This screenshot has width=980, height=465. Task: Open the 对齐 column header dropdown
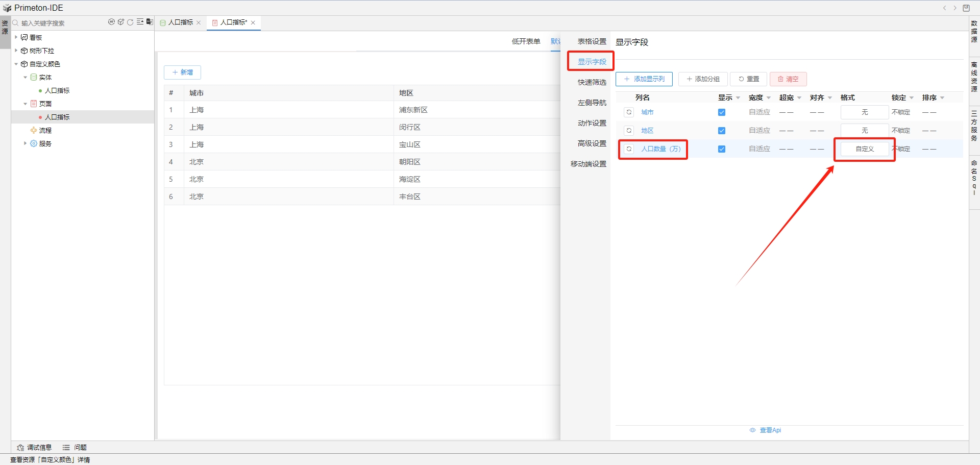pyautogui.click(x=830, y=98)
